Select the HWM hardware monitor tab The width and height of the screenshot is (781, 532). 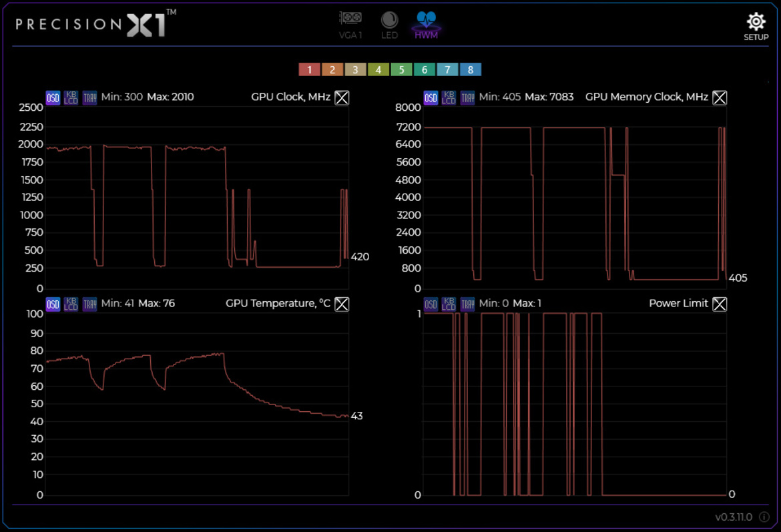pos(427,25)
